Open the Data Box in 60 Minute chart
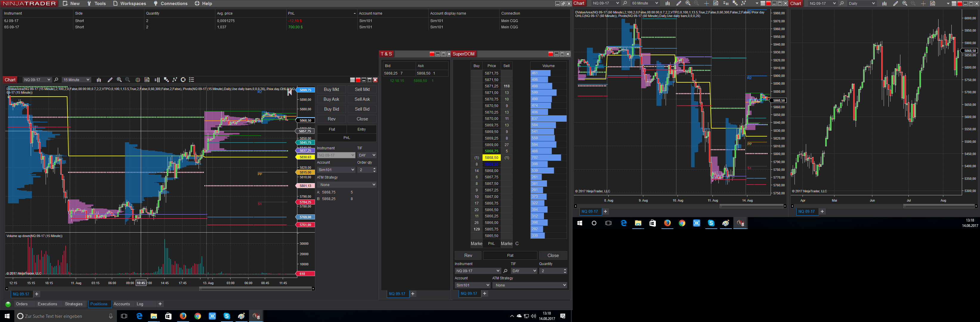The width and height of the screenshot is (980, 322). pyautogui.click(x=716, y=3)
